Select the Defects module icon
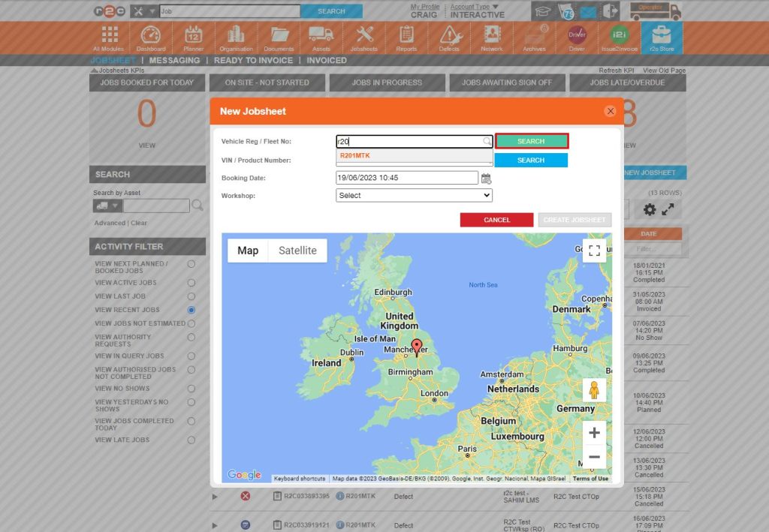This screenshot has width=769, height=532. tap(448, 36)
